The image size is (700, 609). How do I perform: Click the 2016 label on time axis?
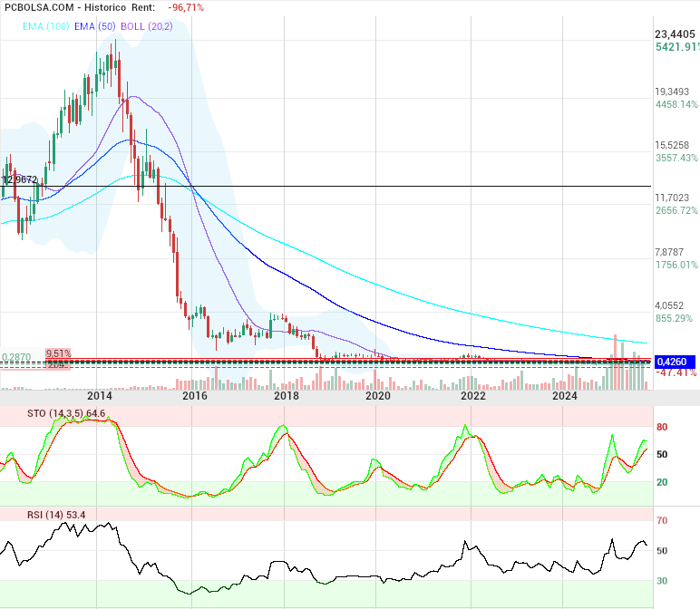194,396
